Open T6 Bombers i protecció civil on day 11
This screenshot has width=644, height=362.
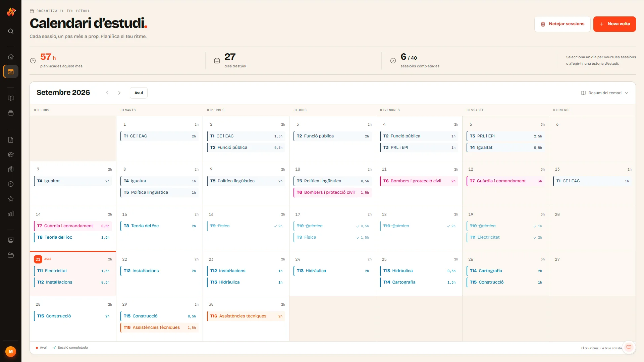tap(419, 181)
